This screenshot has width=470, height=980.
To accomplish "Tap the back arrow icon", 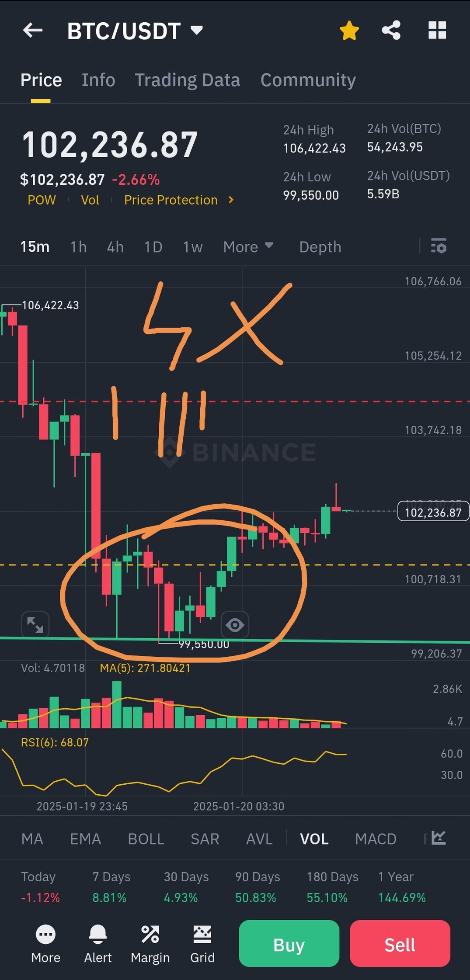I will [x=33, y=30].
